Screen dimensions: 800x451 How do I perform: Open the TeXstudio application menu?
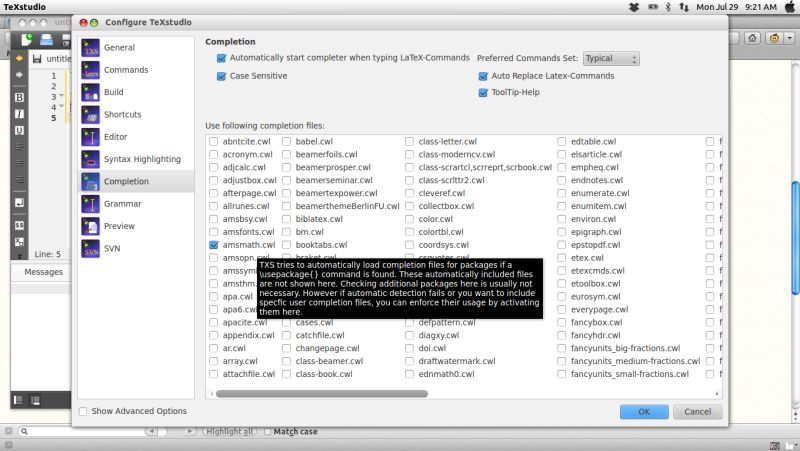click(24, 7)
